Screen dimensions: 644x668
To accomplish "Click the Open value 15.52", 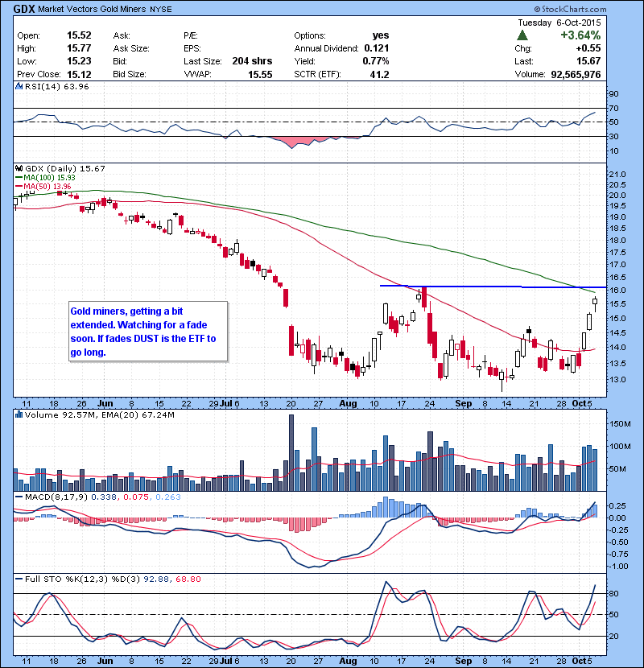I will (x=79, y=35).
